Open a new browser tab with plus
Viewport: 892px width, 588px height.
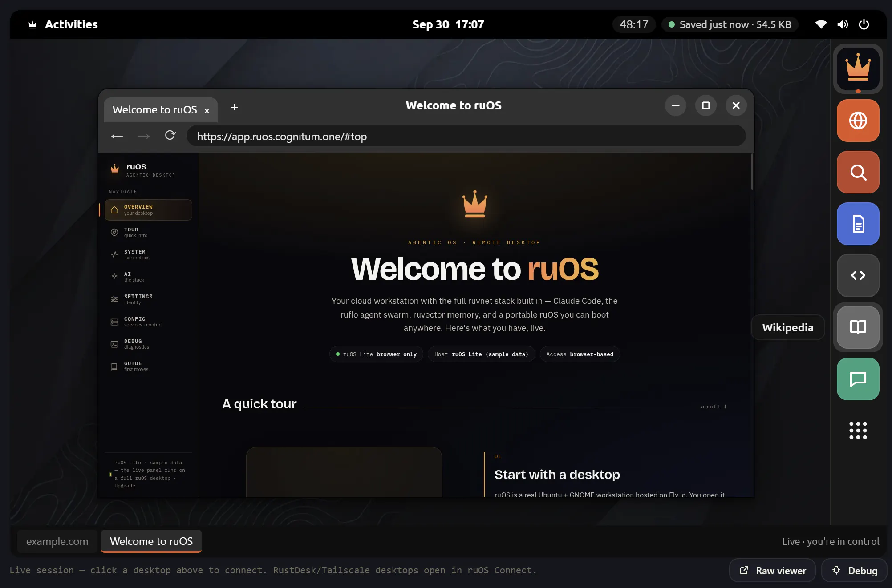click(x=235, y=107)
